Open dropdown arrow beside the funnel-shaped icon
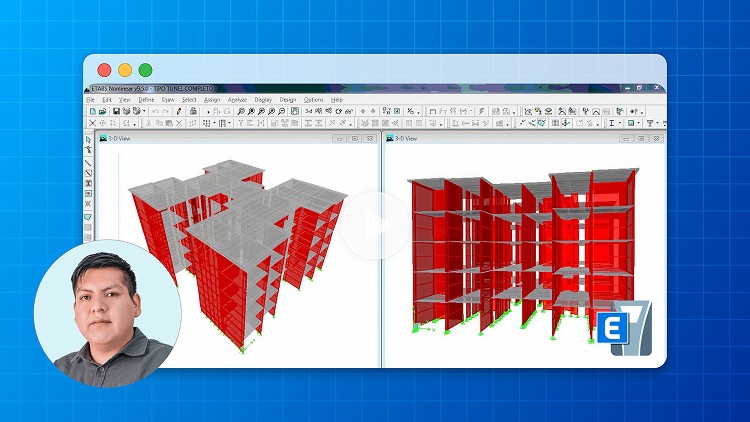This screenshot has width=750, height=422. tap(657, 123)
